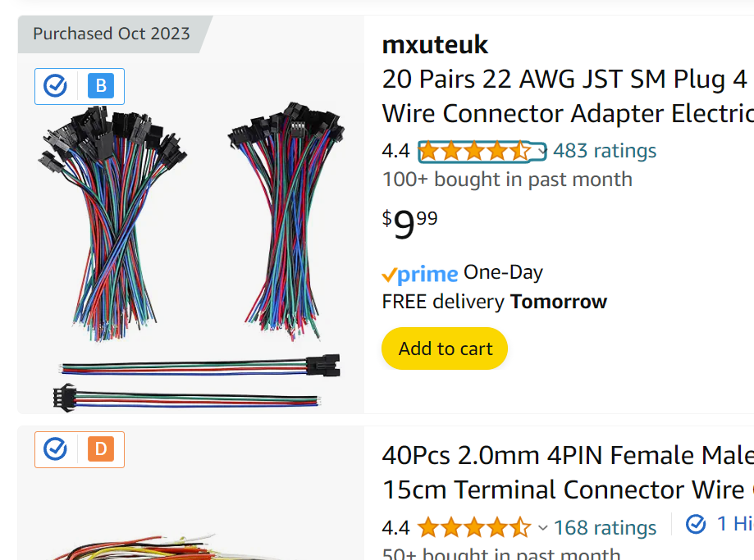Viewport: 754px width, 560px height.
Task: Expand the rating chevron beside 483 ratings
Action: point(542,151)
